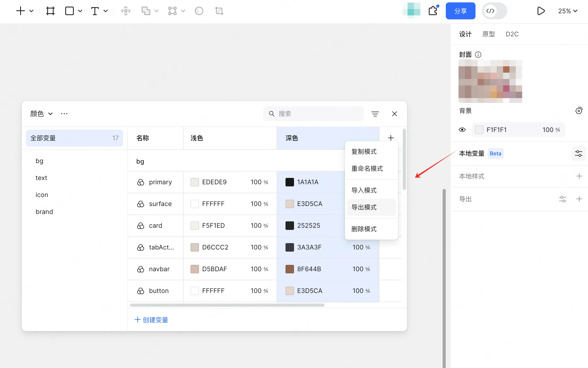
Task: Open the 25% zoom level dropdown
Action: coord(568,11)
